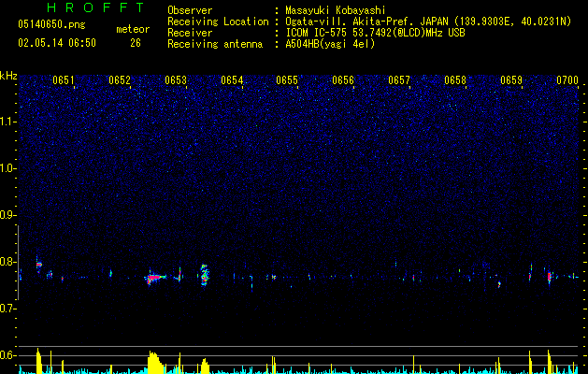This screenshot has width=588, height=374.
Task: Click the meteor count value 26
Action: pos(136,43)
